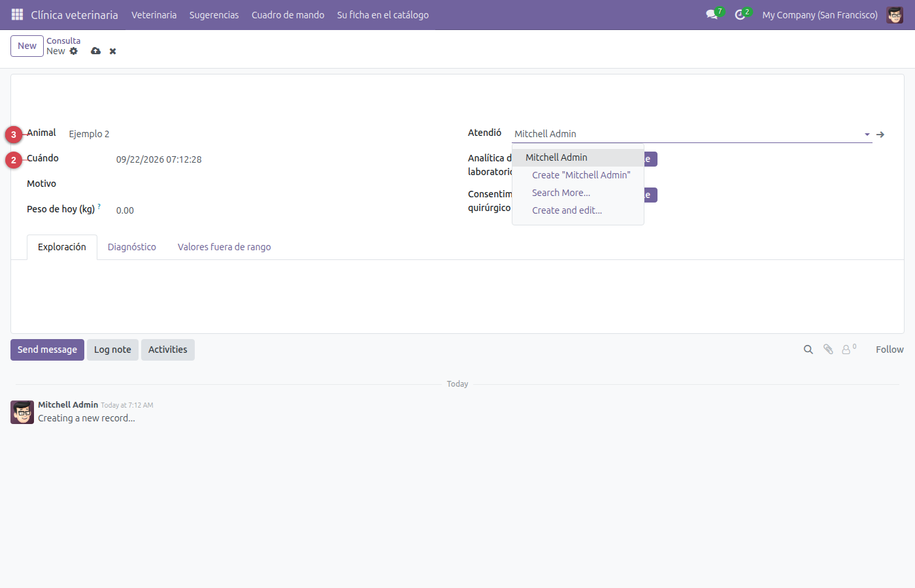
Task: Switch to the Diagnóstico tab
Action: [x=132, y=247]
